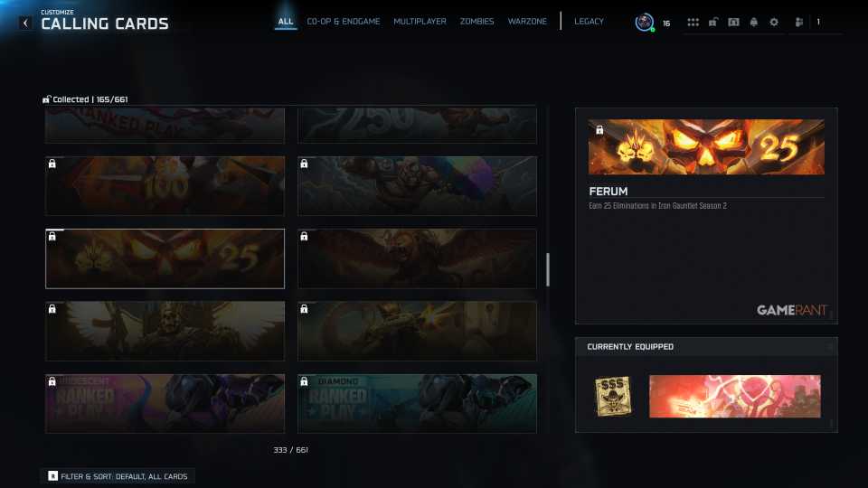Click the currently equipped red calling card
The image size is (868, 488).
734,396
